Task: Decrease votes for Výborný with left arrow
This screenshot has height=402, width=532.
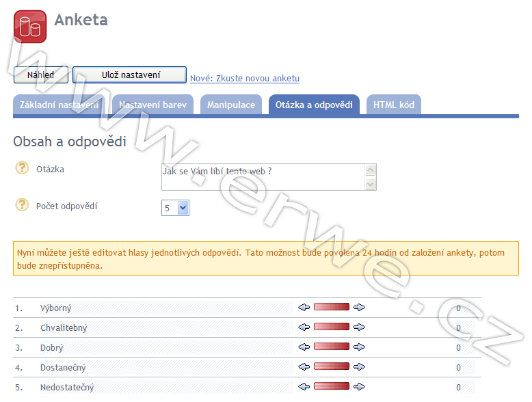Action: pyautogui.click(x=304, y=308)
